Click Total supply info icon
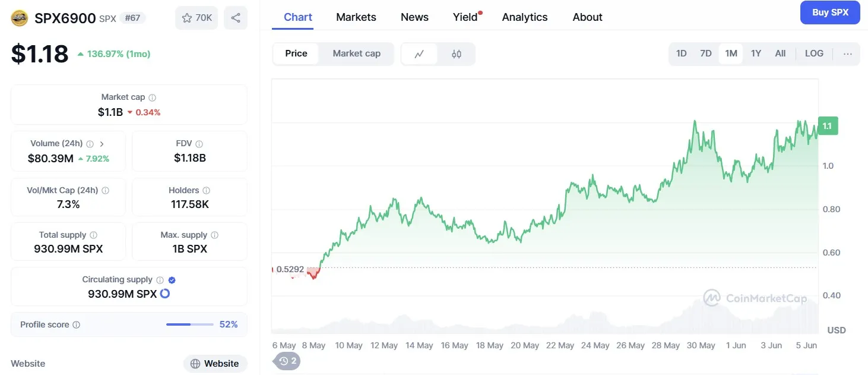Screen dimensions: 868x375 pos(94,235)
